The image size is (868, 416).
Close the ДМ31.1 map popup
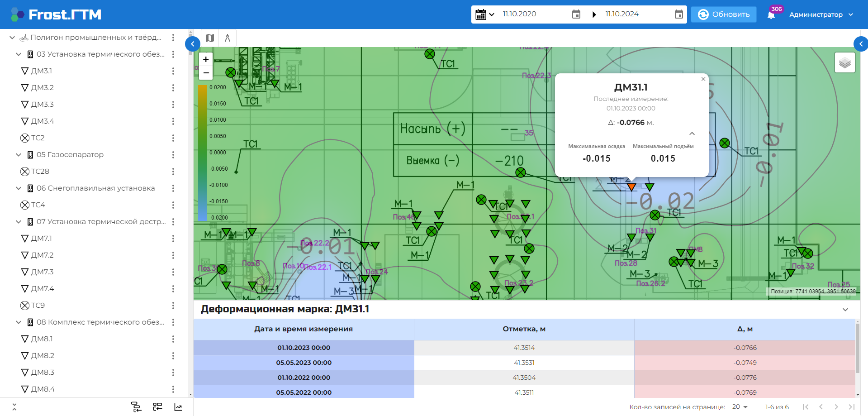coord(703,79)
